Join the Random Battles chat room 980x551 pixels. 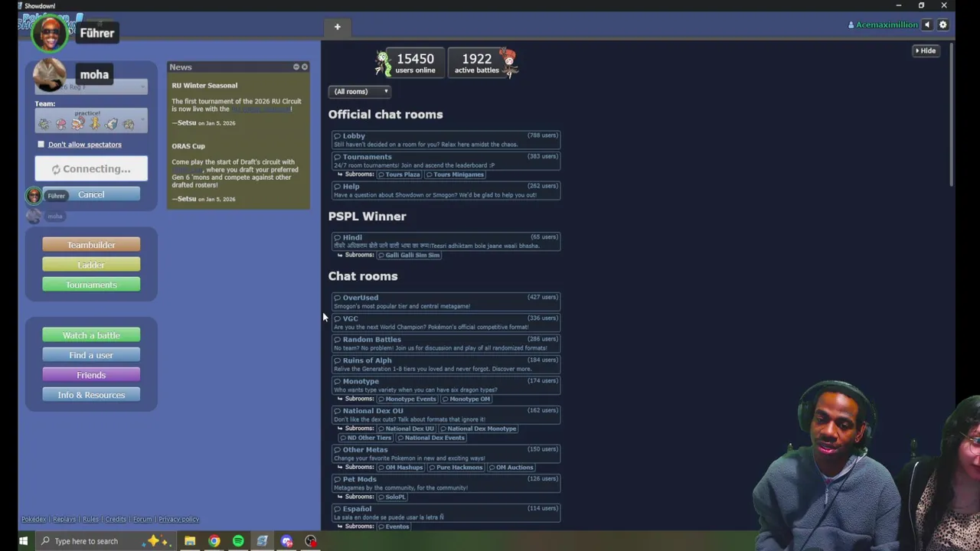[x=446, y=343]
